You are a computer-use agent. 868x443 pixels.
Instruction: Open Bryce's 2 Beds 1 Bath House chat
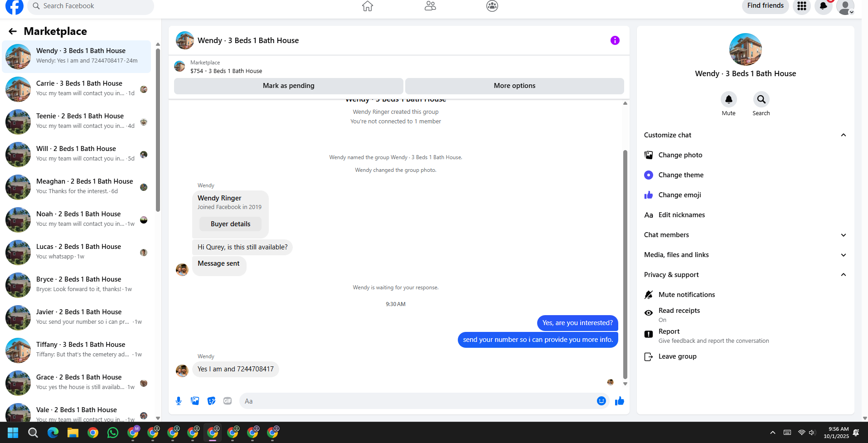[x=76, y=285]
